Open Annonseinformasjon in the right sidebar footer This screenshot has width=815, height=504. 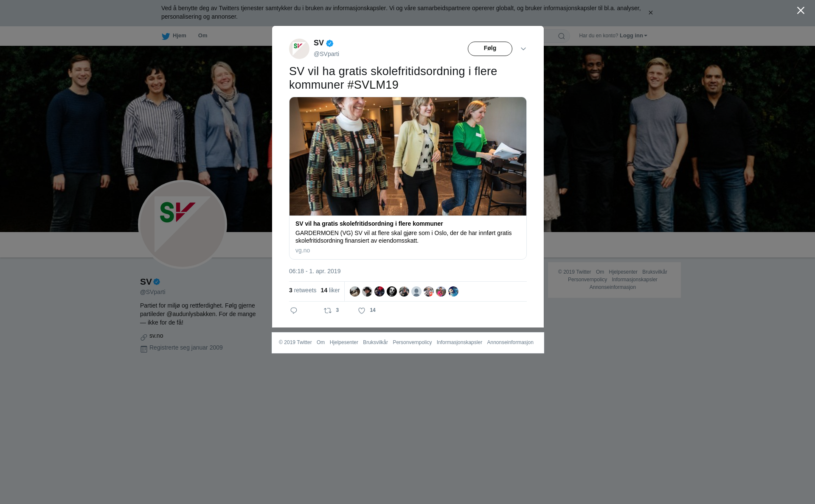pyautogui.click(x=613, y=287)
